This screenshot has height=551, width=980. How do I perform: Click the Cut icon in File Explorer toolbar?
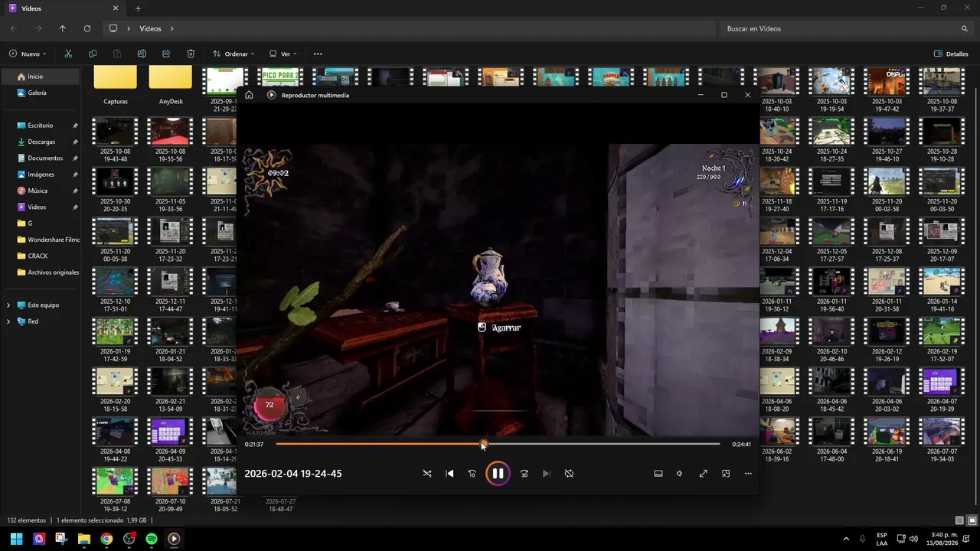tap(68, 54)
